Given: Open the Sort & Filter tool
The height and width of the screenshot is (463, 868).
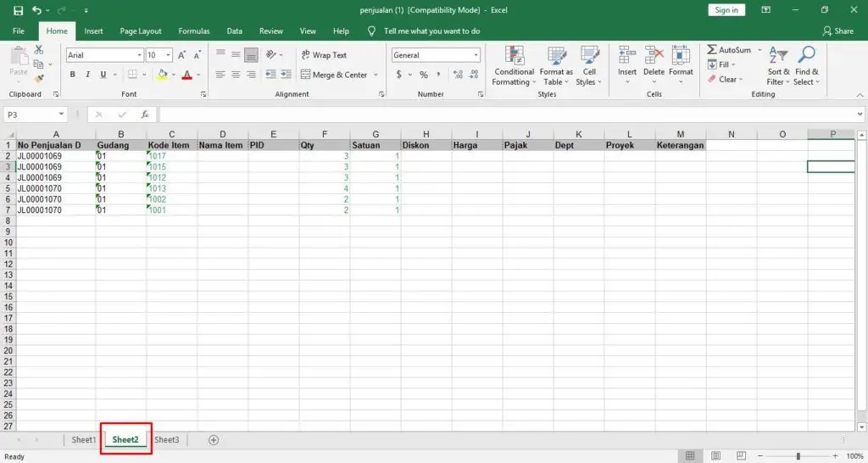Looking at the screenshot, I should (778, 65).
